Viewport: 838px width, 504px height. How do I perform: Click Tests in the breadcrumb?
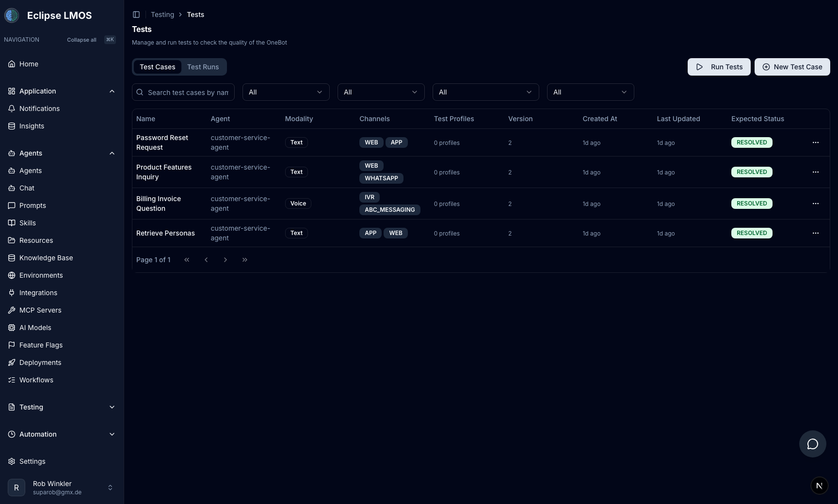[195, 15]
